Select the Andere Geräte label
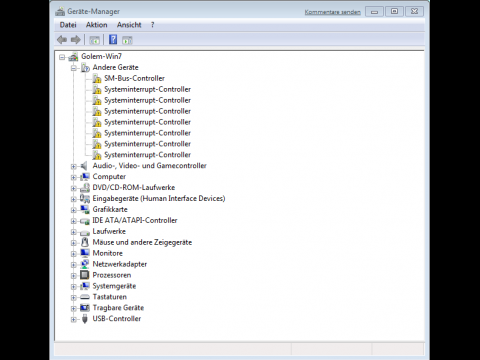480x360 pixels. coord(115,67)
